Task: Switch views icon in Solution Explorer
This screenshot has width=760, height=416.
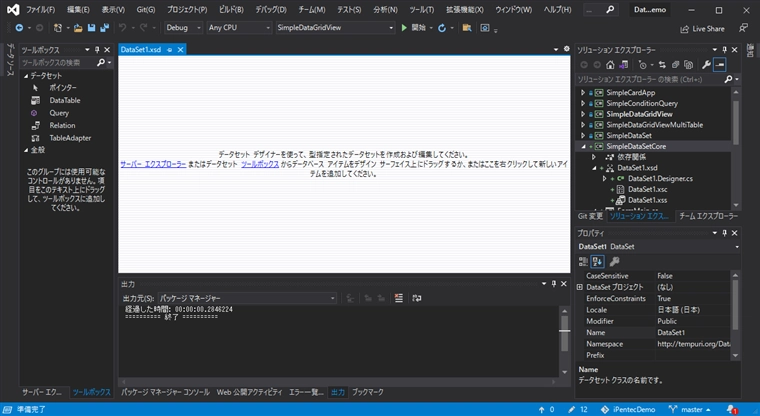Action: (x=624, y=64)
